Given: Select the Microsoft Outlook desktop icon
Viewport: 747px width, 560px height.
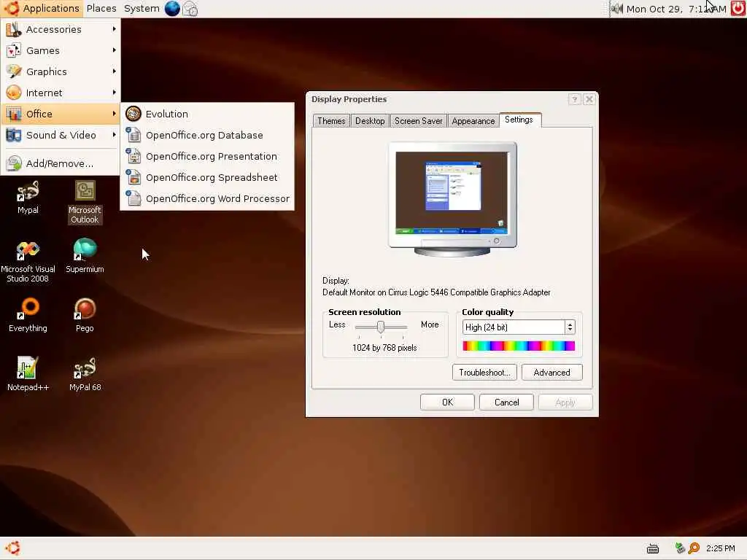Looking at the screenshot, I should click(85, 202).
